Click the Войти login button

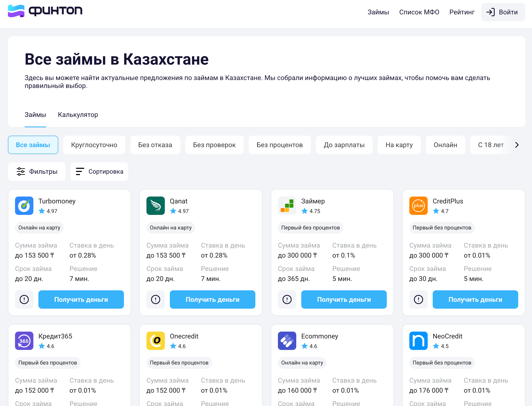(503, 12)
